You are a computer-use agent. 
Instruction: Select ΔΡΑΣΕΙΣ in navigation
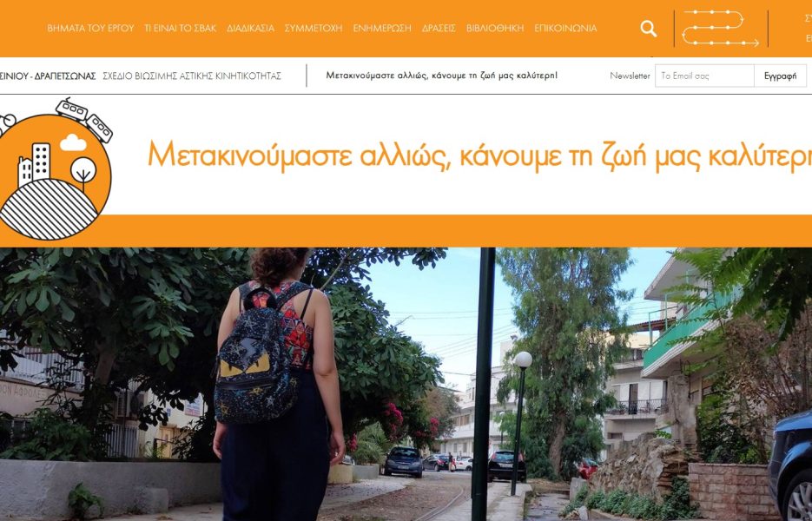point(439,29)
